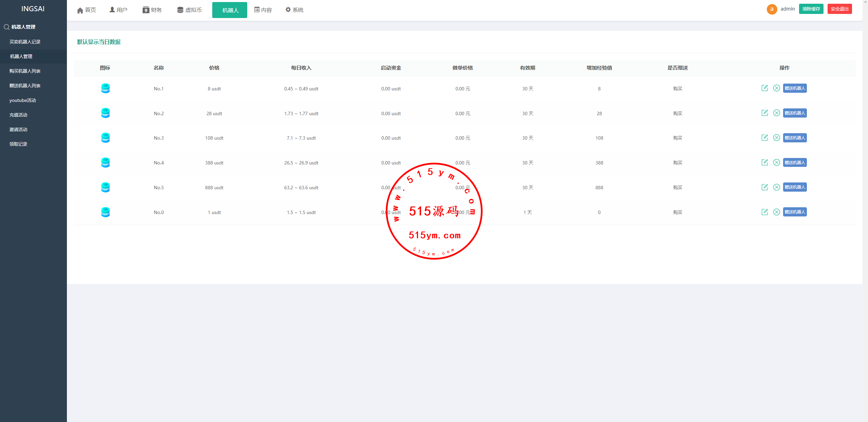Open the 财务 finance menu
The height and width of the screenshot is (422, 868).
[152, 10]
